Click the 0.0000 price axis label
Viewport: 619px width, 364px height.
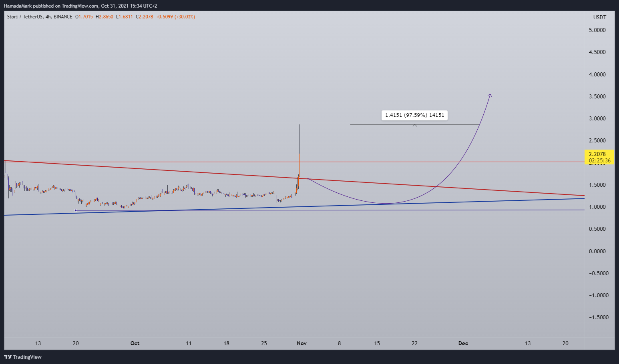(x=597, y=251)
